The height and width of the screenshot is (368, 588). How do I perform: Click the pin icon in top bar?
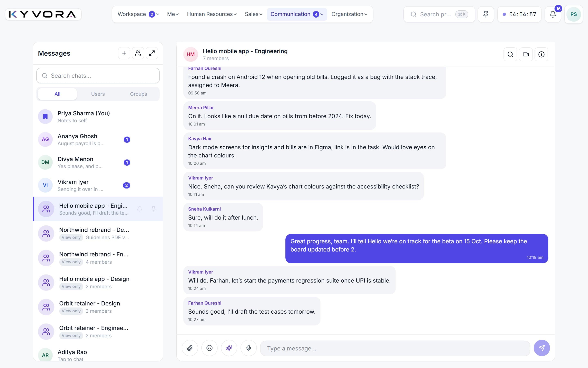point(486,14)
